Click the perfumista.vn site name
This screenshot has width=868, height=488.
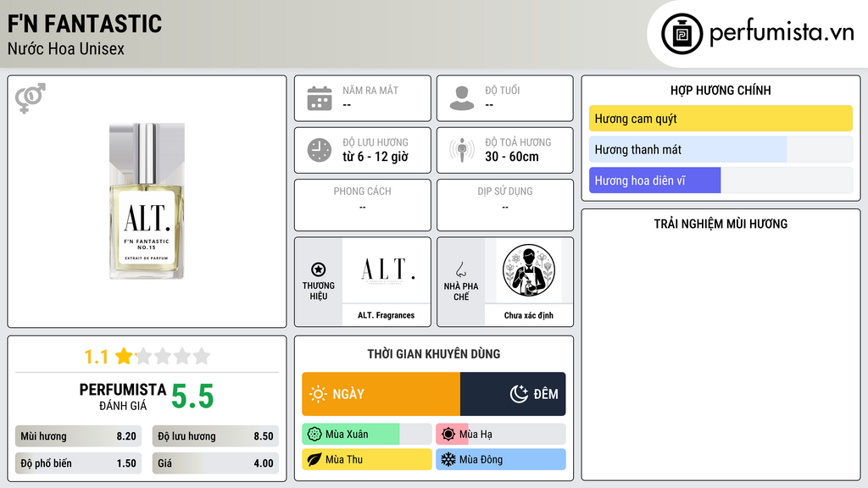(x=782, y=33)
